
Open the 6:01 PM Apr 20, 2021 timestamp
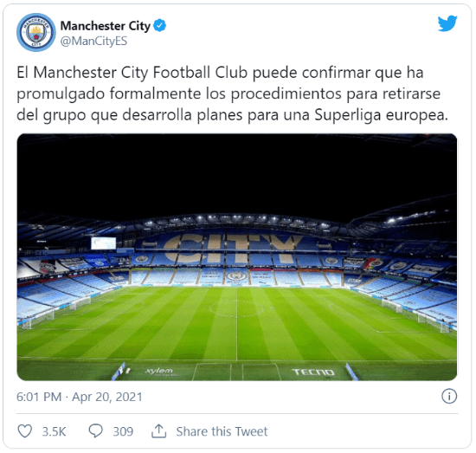coord(80,397)
